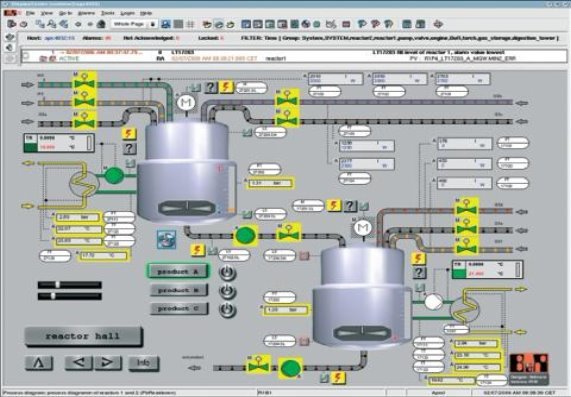The height and width of the screenshot is (397, 571).
Task: Select the product A button
Action: (x=178, y=271)
